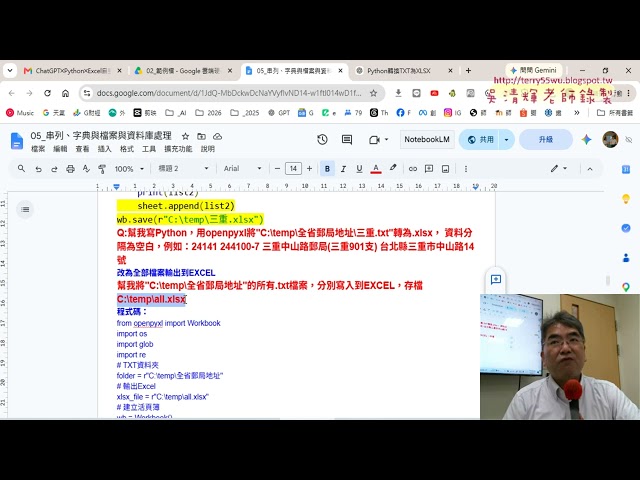Viewport: 640px width, 480px height.
Task: Switch to Python轉換TXT為XLSX tab
Action: [x=404, y=71]
